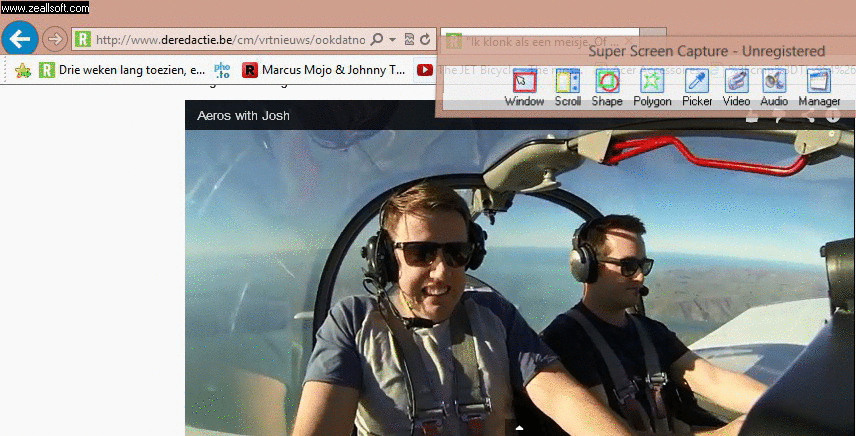The width and height of the screenshot is (856, 436).
Task: Start Video capture mode
Action: tap(736, 87)
